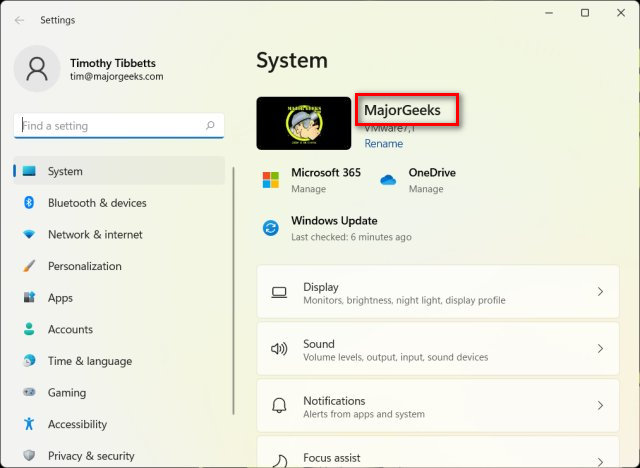Image resolution: width=640 pixels, height=468 pixels.
Task: Select the Gaming category label
Action: 67,393
